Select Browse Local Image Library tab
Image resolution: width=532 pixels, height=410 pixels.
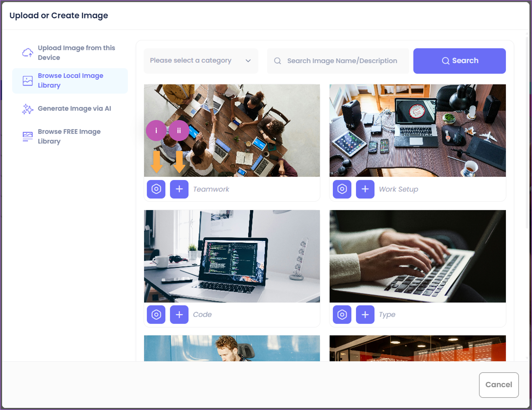pos(70,81)
